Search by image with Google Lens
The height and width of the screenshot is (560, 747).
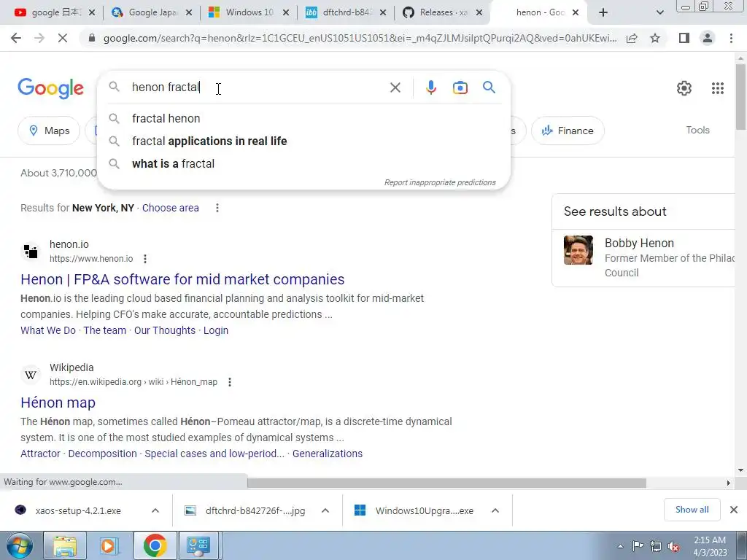pos(460,87)
